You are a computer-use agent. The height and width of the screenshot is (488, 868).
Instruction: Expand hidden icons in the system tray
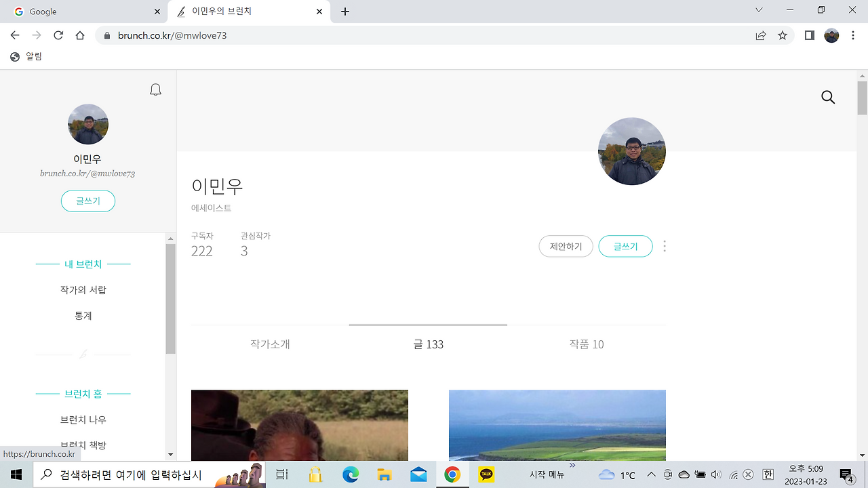650,474
